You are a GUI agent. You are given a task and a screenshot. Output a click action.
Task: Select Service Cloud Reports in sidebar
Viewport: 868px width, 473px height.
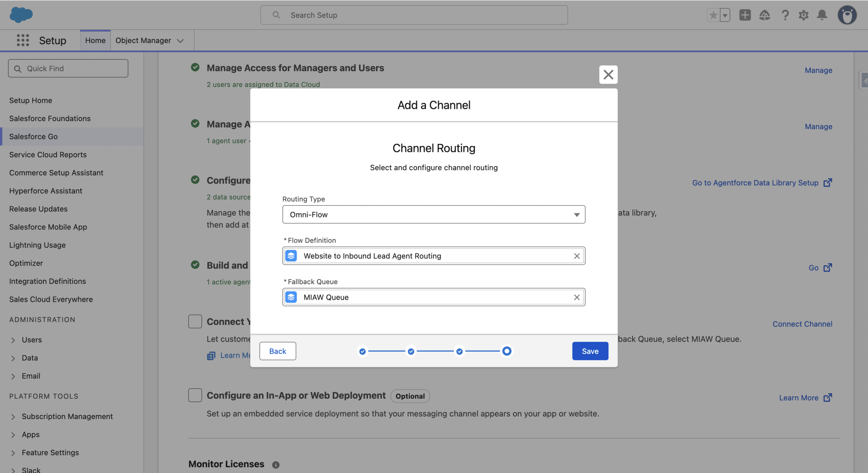tap(48, 155)
